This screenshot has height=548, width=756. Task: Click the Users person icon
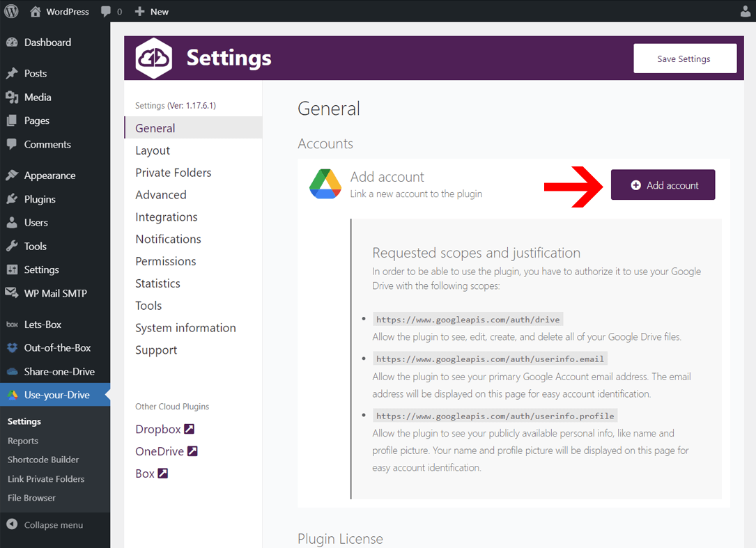tap(12, 223)
